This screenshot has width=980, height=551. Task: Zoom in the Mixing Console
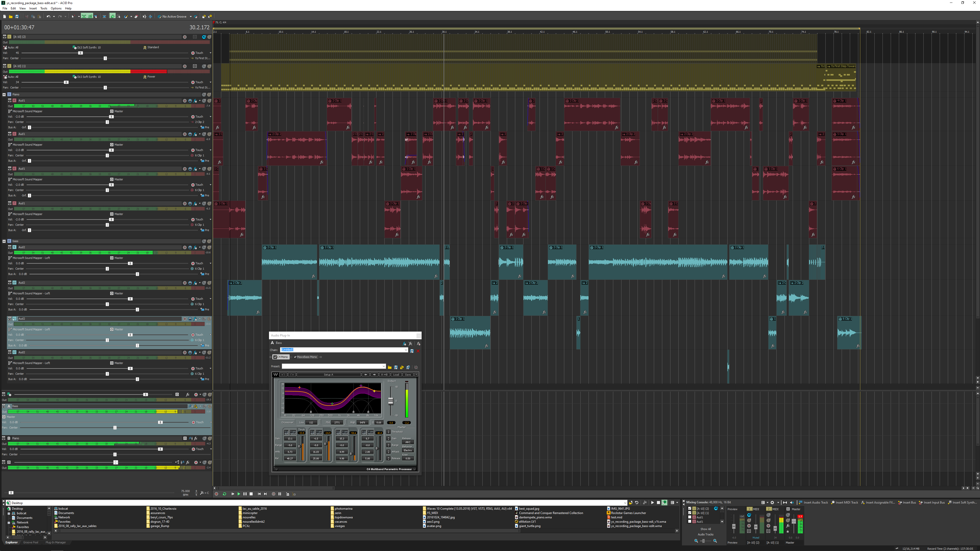715,541
